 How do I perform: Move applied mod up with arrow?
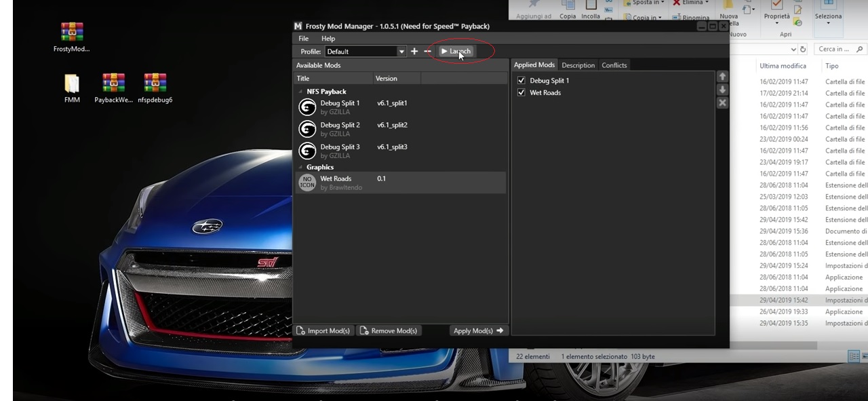(722, 77)
